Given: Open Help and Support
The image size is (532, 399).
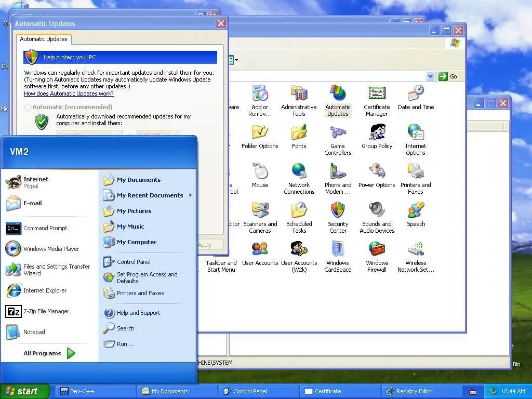Looking at the screenshot, I should click(x=148, y=313).
